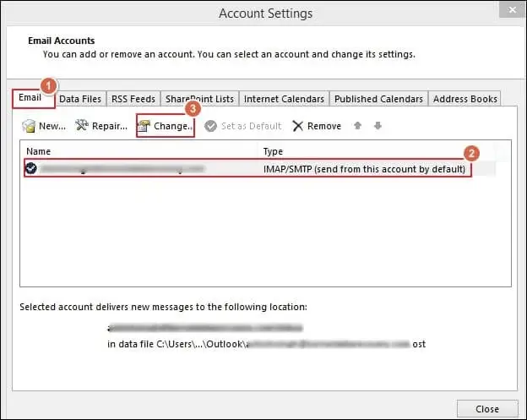Open the Email tab
Viewport: 527px width, 420px height.
pyautogui.click(x=33, y=98)
